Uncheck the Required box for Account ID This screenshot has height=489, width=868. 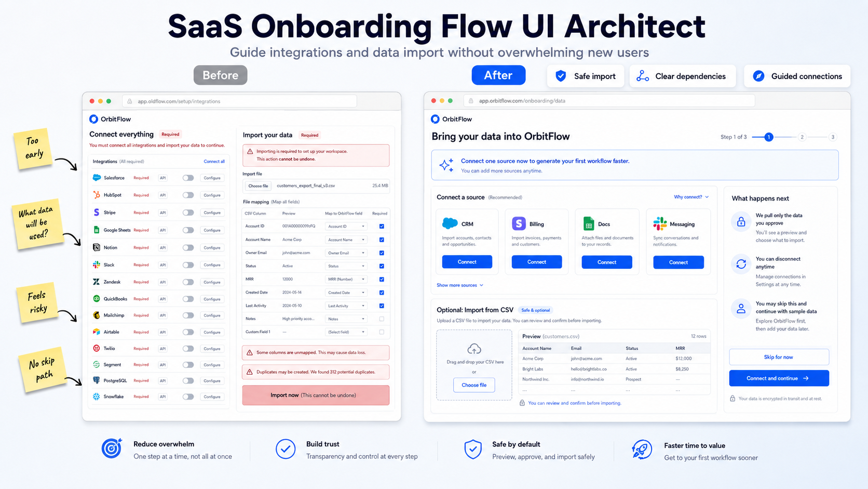click(x=382, y=226)
